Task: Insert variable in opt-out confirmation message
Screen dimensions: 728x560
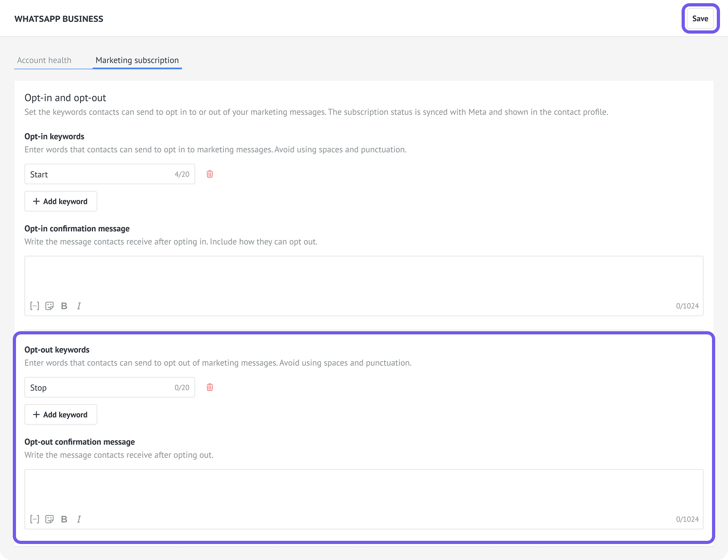Action: [35, 519]
